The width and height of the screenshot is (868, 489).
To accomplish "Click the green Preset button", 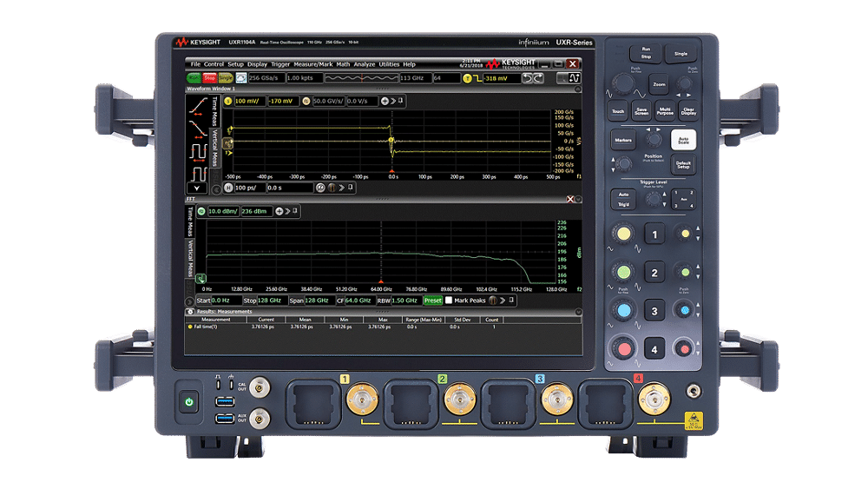I will coord(432,301).
